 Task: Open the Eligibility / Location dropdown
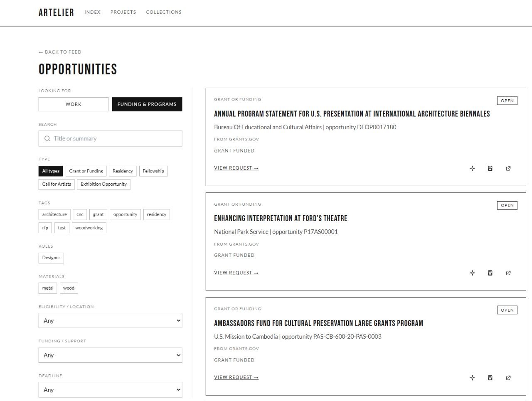[110, 321]
